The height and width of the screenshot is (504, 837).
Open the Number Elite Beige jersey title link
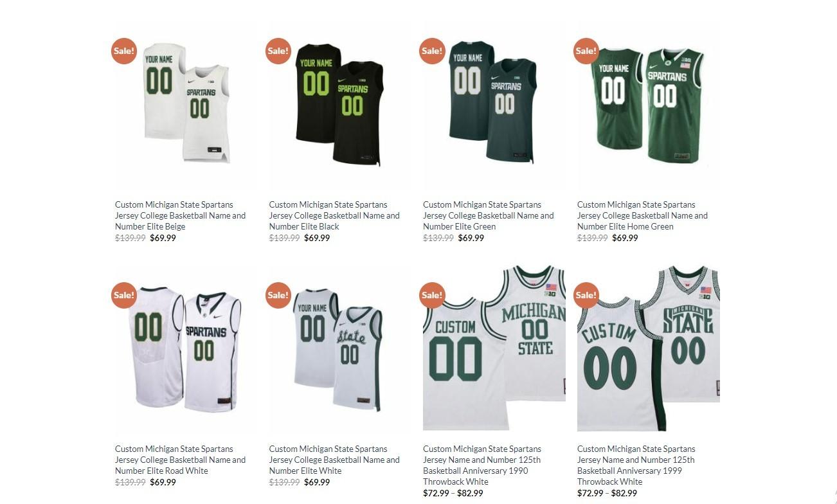181,215
